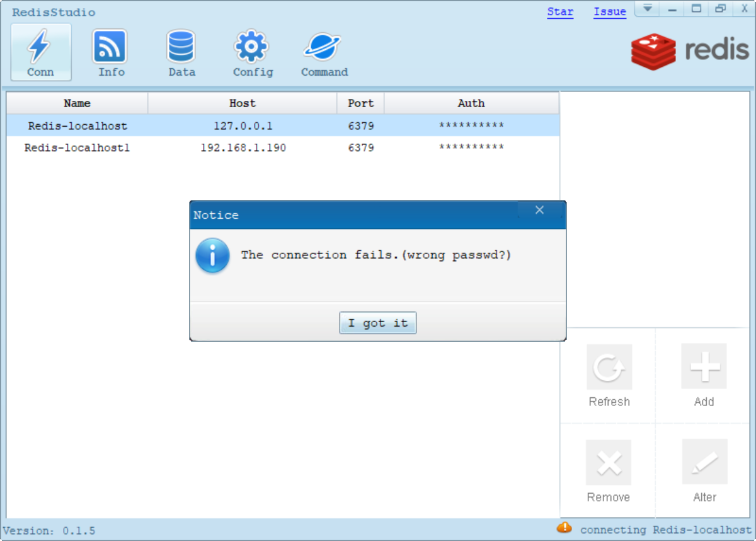The height and width of the screenshot is (541, 756).
Task: Click the Alter connection pencil icon
Action: pyautogui.click(x=704, y=462)
